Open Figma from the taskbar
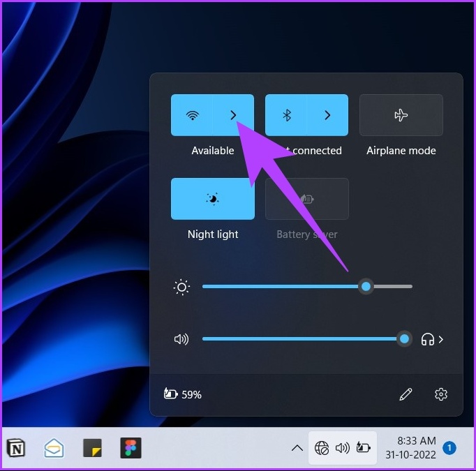 (131, 447)
